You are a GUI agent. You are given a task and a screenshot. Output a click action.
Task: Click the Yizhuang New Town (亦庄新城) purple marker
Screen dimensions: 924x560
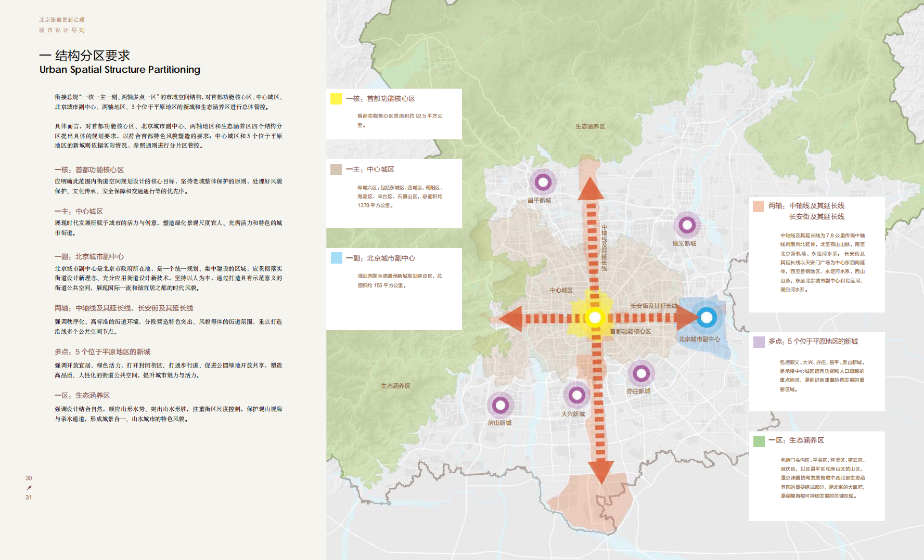[x=641, y=373]
